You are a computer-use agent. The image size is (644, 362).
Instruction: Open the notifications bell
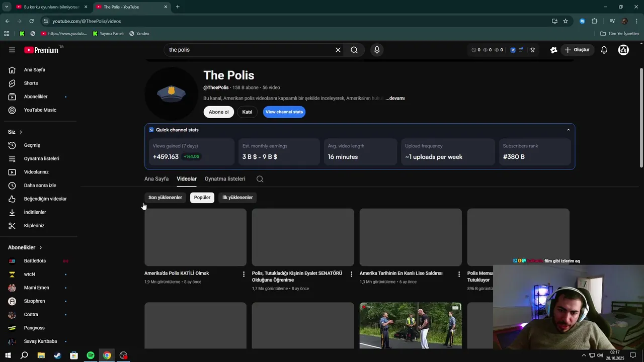[604, 50]
